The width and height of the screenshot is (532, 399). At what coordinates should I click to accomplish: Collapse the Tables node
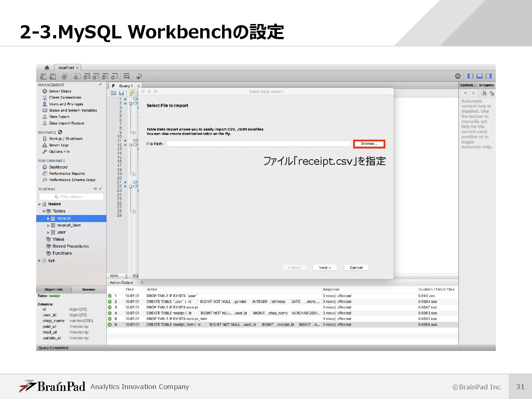coord(44,211)
